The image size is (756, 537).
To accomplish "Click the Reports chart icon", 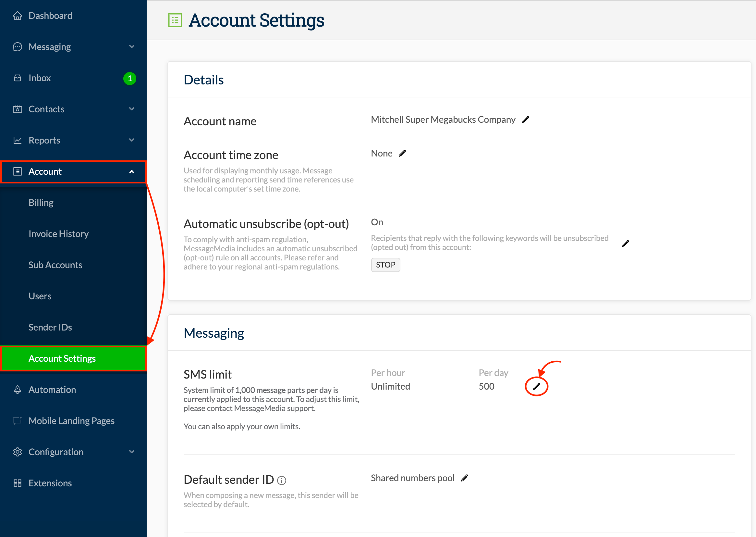I will pos(18,140).
